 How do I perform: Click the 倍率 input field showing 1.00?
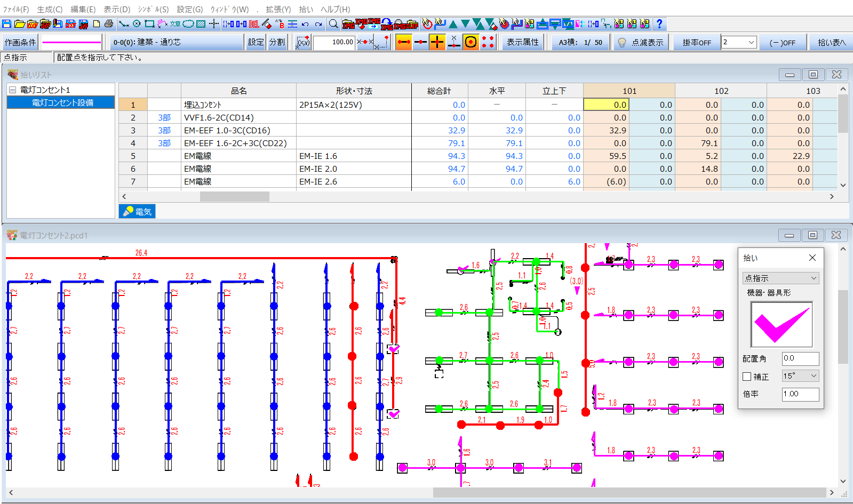click(x=800, y=394)
